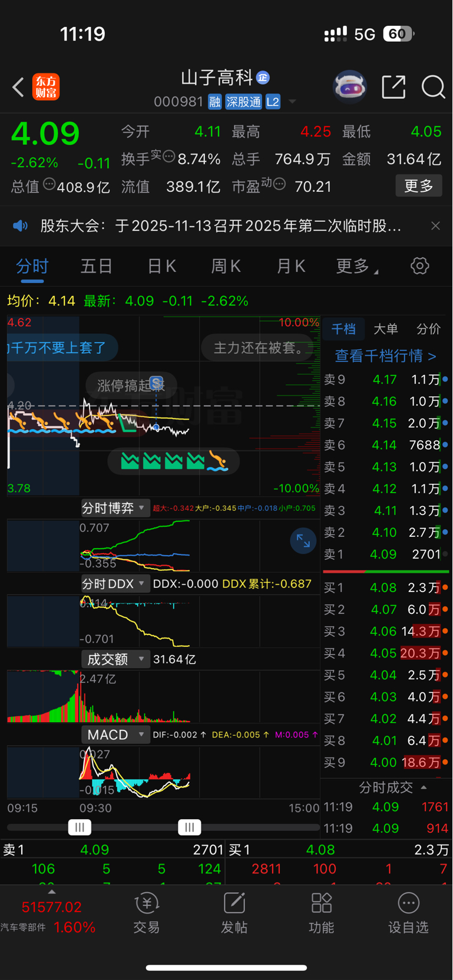Expand the stock code dropdown arrow

(x=292, y=102)
